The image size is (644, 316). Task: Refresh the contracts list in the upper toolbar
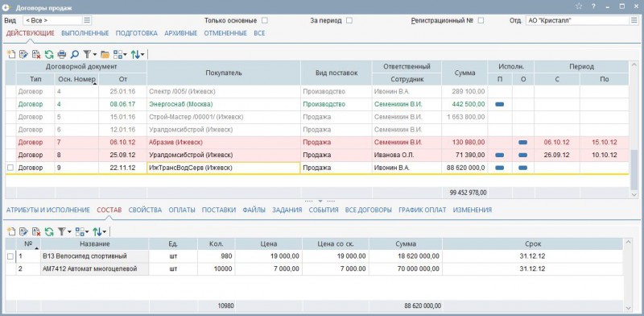coord(49,54)
